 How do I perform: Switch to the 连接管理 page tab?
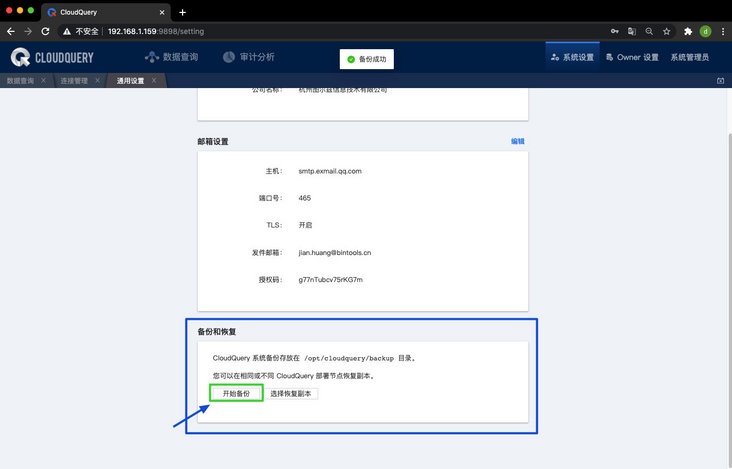point(74,81)
